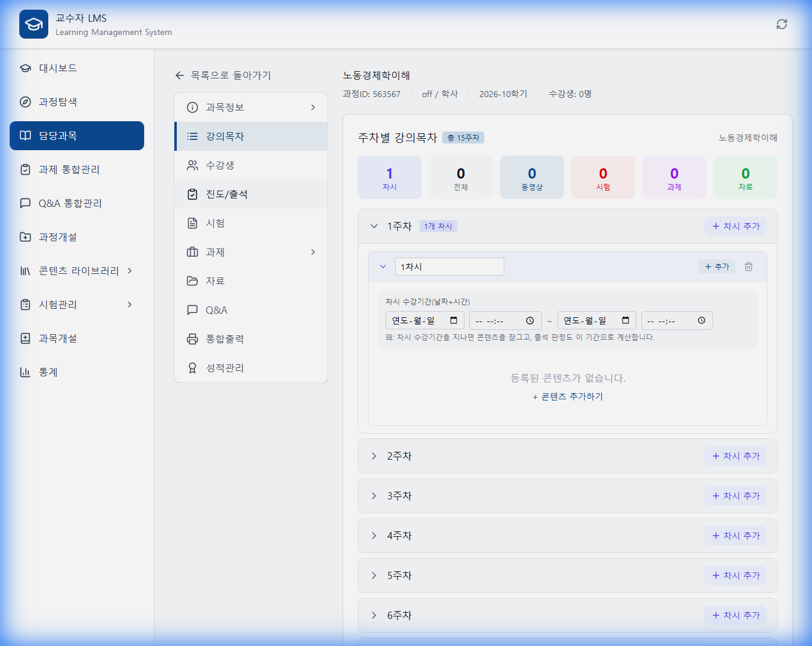Open clock picker for end time
This screenshot has height=646, width=812.
(x=701, y=320)
